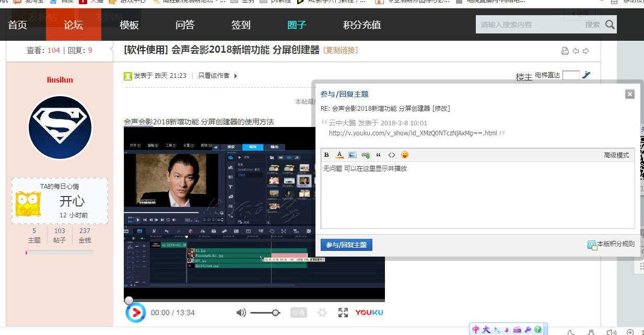Click the video preview in the post
Image resolution: width=644 pixels, height=335 pixels.
(254, 214)
